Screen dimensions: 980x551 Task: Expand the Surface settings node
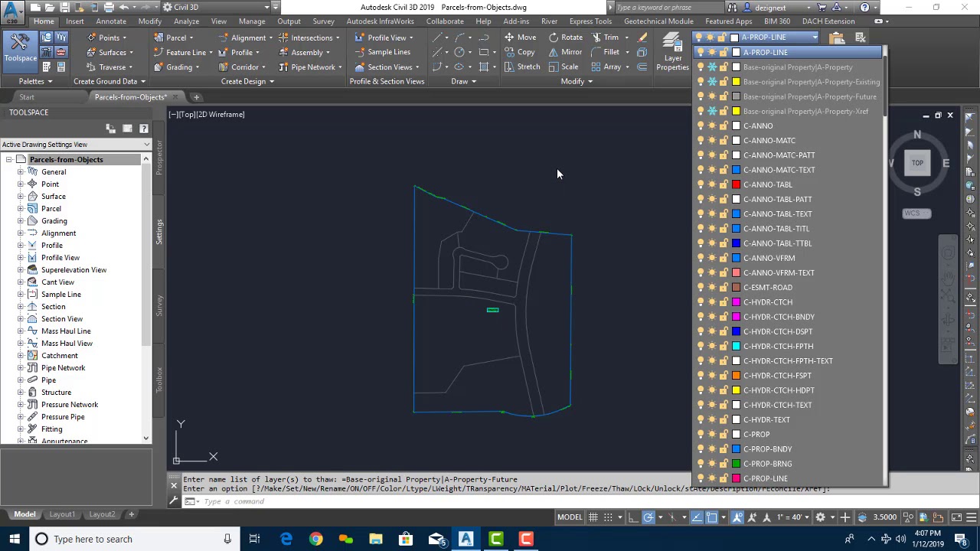point(21,197)
